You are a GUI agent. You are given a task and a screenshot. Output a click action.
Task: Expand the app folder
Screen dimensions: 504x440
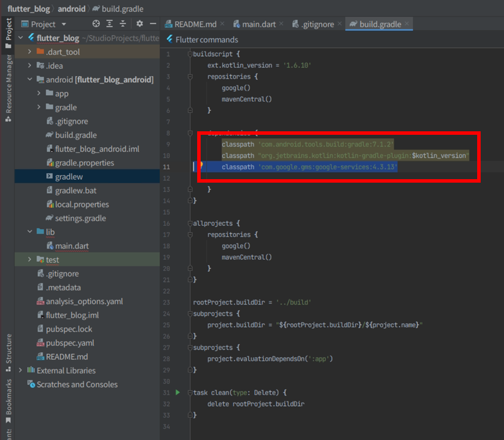[38, 93]
